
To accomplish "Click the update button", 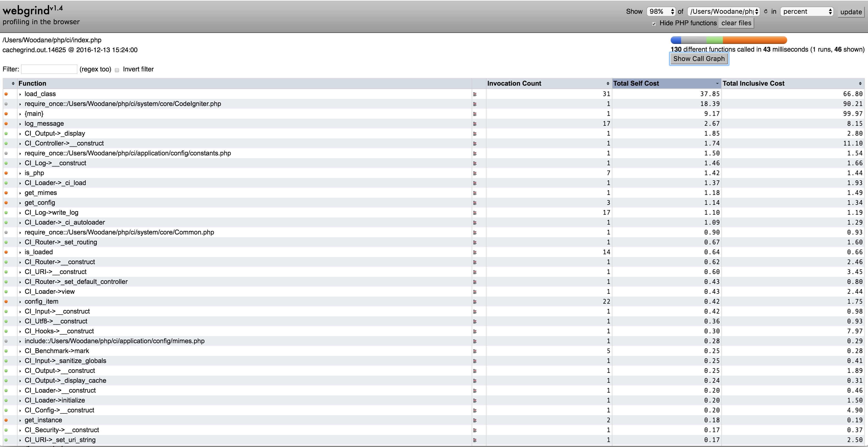I will [x=851, y=12].
